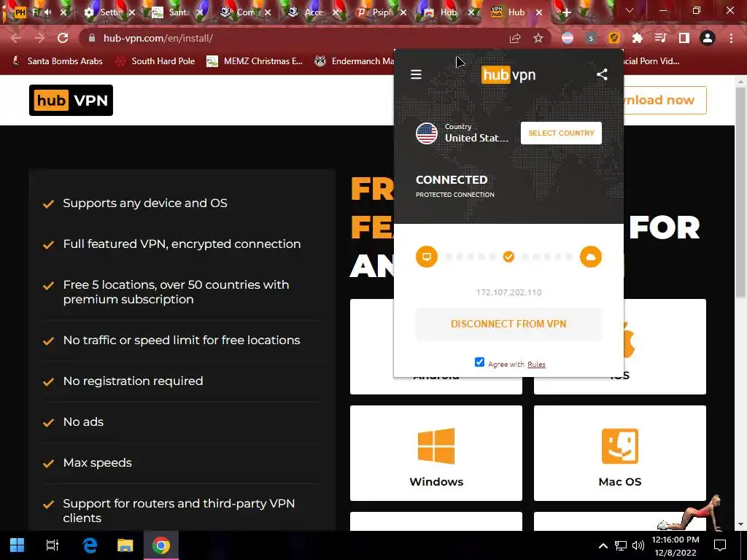Click the orange shield VPN extension icon
Screen dimensions: 747x560
click(x=614, y=38)
